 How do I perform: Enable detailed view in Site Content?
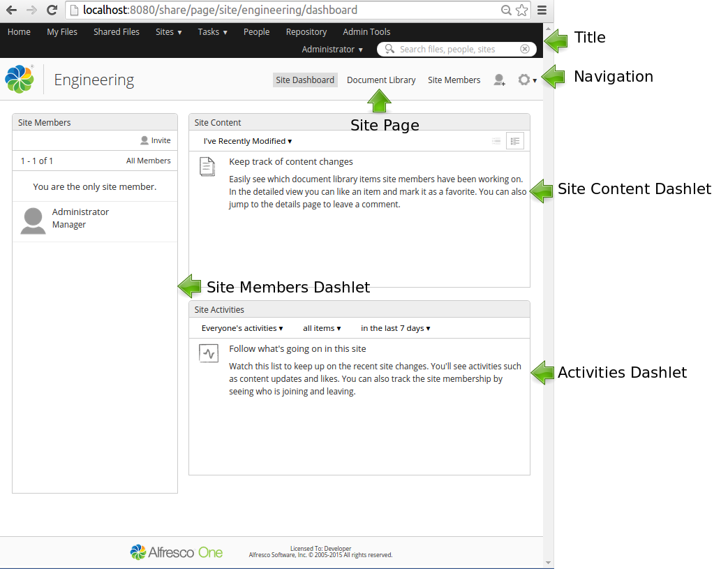tap(514, 140)
